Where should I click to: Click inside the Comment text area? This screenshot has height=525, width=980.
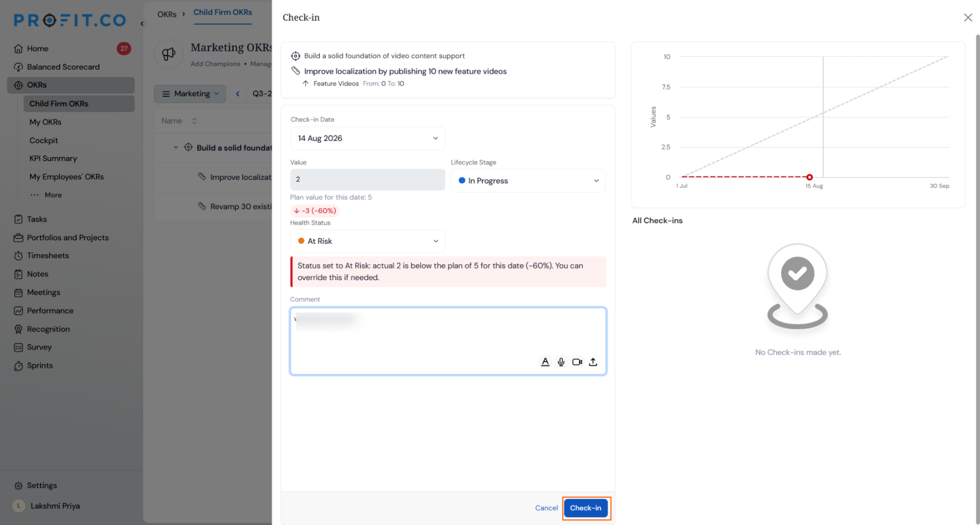(x=448, y=341)
